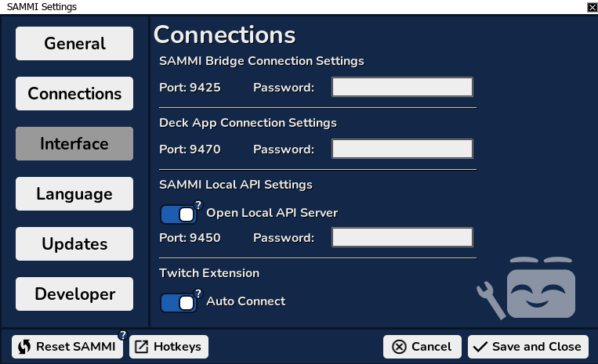Screen dimensions: 598x364
Task: Click the help icon beside Open Local API Server
Action: (198, 205)
